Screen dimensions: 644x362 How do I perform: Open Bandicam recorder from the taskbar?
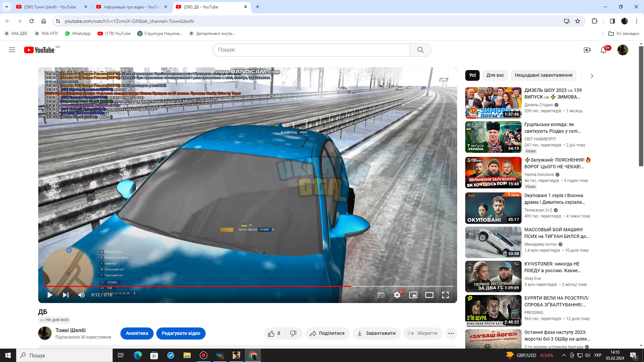[203, 355]
